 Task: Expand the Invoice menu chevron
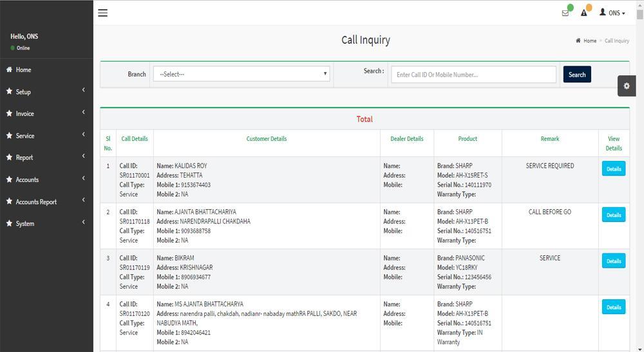pyautogui.click(x=83, y=112)
